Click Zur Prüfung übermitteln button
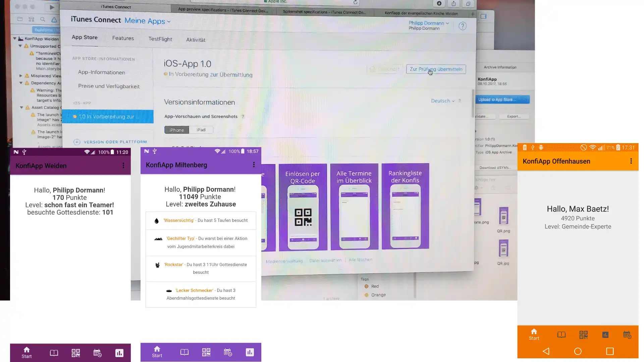 pyautogui.click(x=436, y=69)
